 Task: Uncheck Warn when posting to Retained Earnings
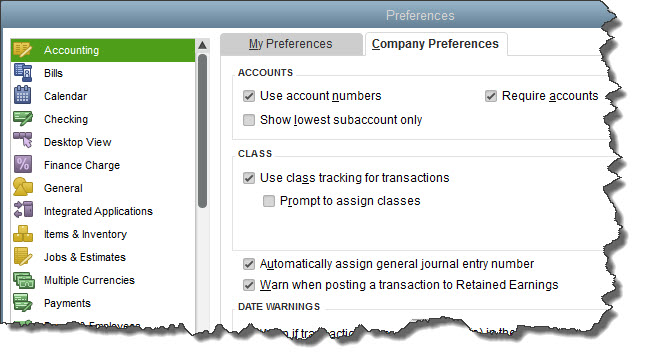pos(249,285)
